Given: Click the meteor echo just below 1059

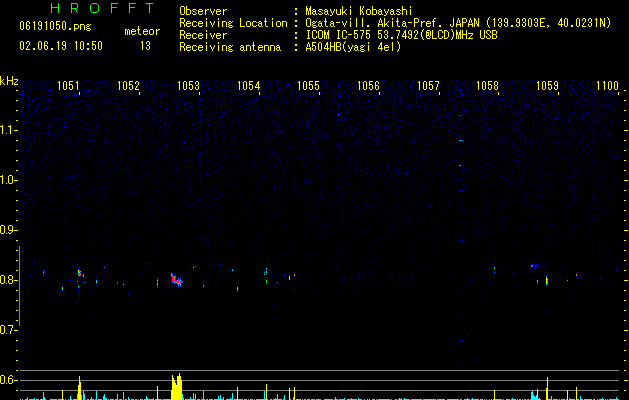Looking at the screenshot, I should click(x=547, y=280).
